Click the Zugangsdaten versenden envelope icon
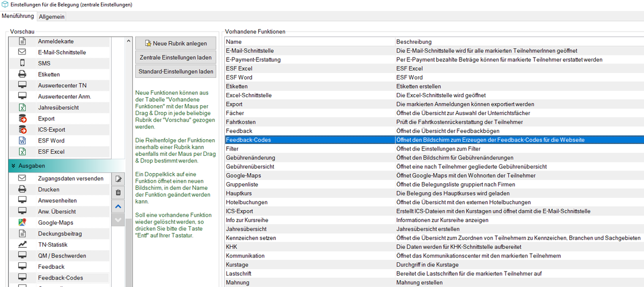The height and width of the screenshot is (287, 644). coord(23,178)
